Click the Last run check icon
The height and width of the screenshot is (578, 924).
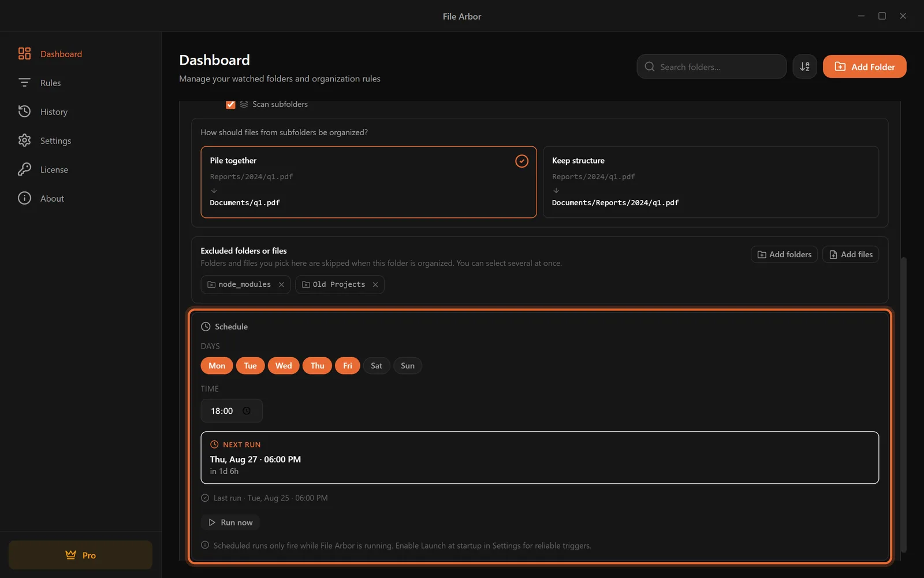[205, 498]
